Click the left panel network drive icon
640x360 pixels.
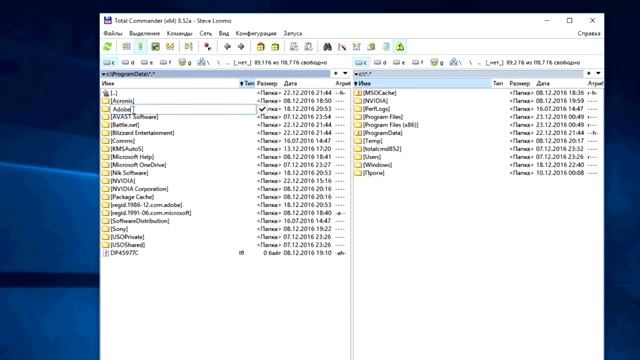pyautogui.click(x=203, y=62)
